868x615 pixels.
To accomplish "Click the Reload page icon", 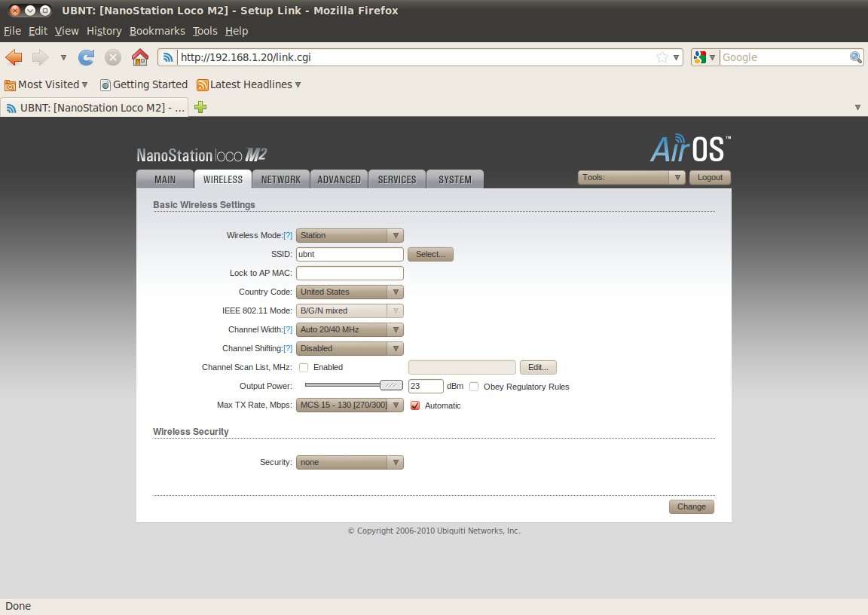I will (x=87, y=57).
